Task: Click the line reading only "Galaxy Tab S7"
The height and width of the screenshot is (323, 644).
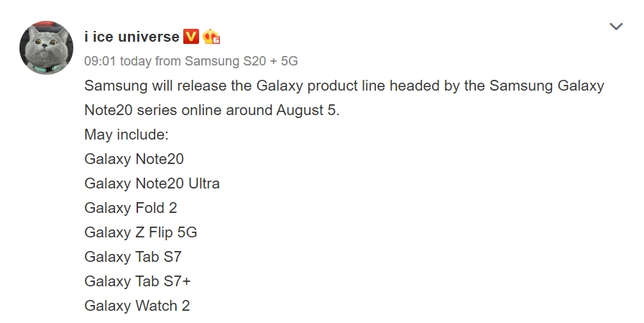Action: coord(133,257)
